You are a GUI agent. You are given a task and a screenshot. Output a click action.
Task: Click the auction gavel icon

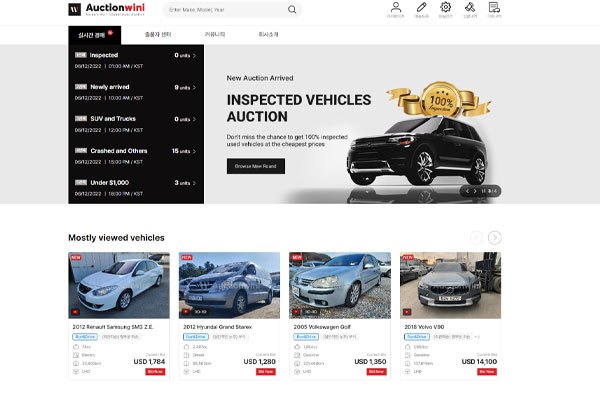pos(470,7)
